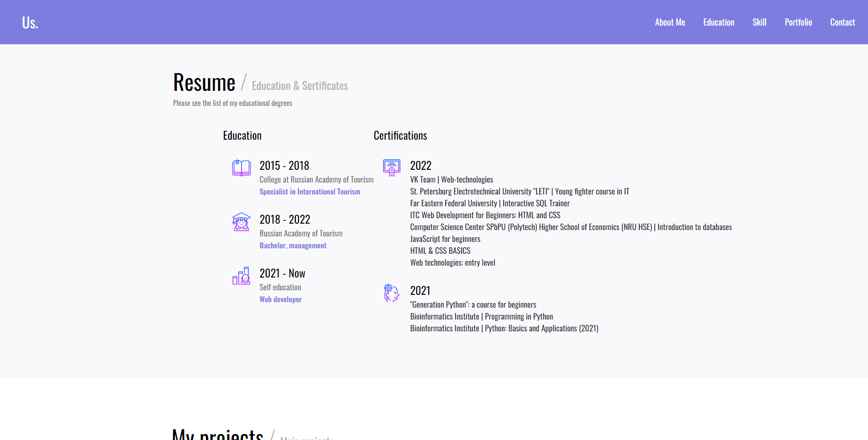Navigate to Portfolio in the header
The height and width of the screenshot is (440, 868).
798,22
